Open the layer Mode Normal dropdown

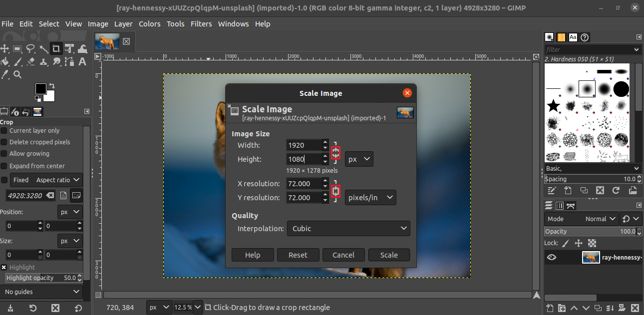pyautogui.click(x=581, y=219)
